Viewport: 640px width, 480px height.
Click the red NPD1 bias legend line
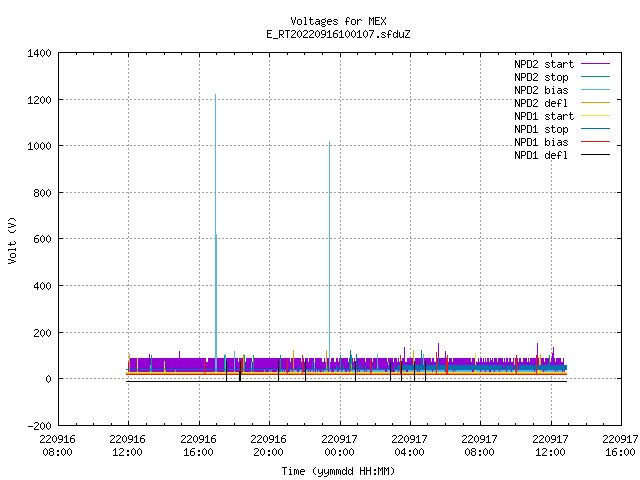(595, 142)
